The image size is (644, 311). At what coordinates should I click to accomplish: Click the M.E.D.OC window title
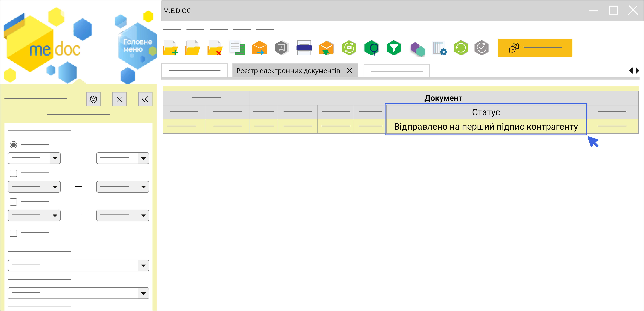[x=177, y=11]
